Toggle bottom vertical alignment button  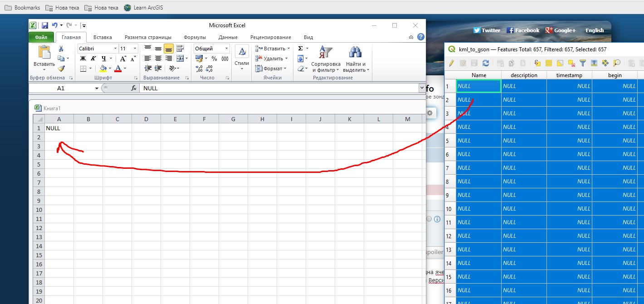(168, 49)
